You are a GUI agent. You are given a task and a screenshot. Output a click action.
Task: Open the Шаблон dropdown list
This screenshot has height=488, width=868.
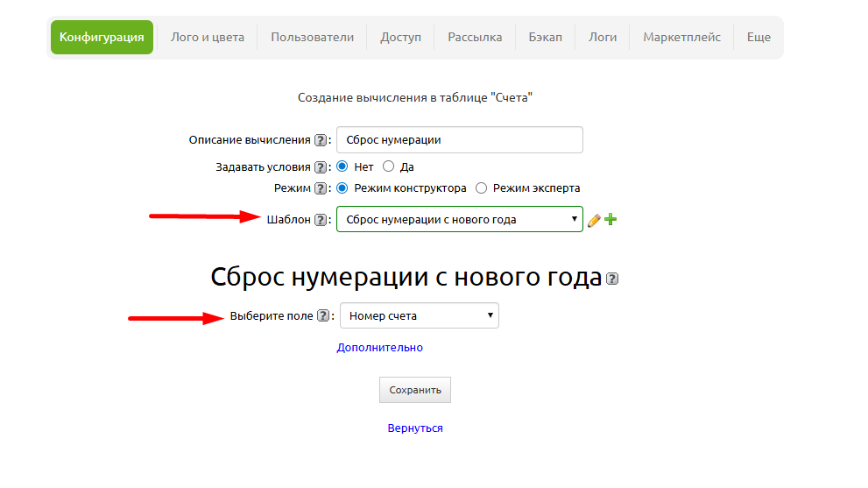click(x=459, y=219)
